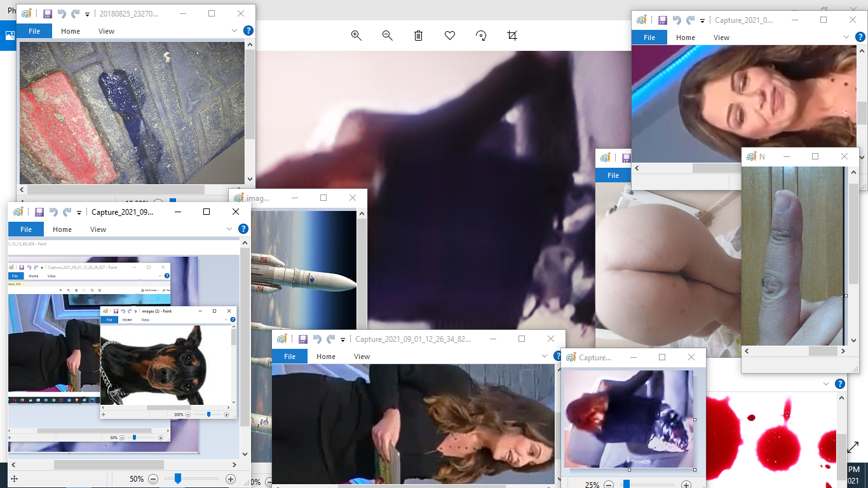
Task: Click Save icon in the 20180825 Paint window
Action: tap(48, 13)
